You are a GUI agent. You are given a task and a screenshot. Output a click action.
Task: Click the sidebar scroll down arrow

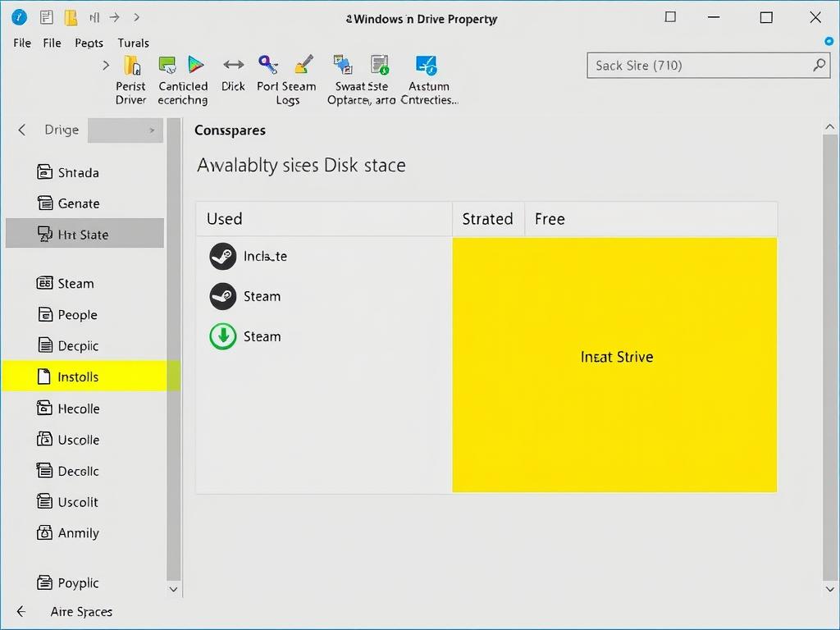[173, 589]
